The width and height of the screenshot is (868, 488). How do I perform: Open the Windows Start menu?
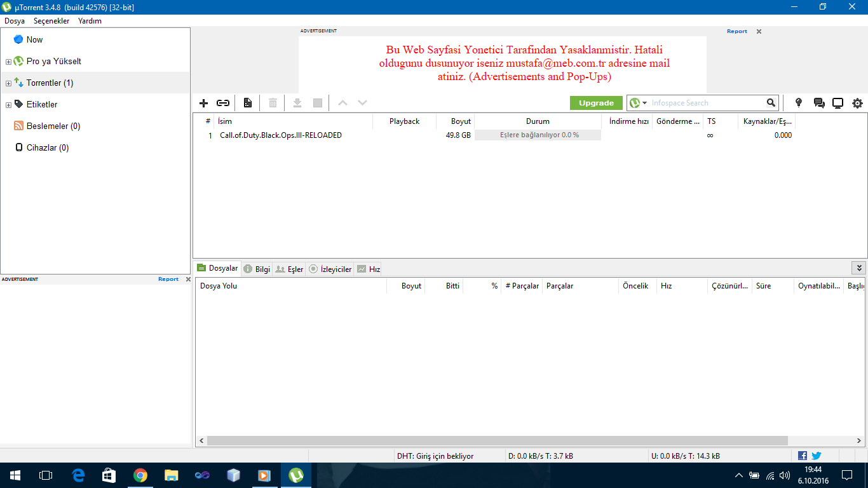(15, 475)
